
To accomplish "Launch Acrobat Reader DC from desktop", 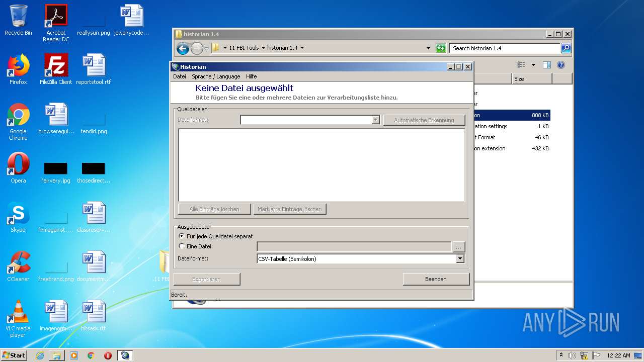I will tap(56, 23).
